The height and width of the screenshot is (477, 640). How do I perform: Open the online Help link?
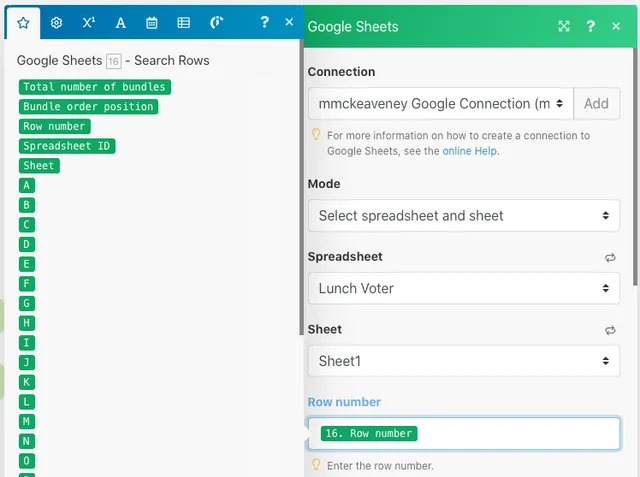470,151
